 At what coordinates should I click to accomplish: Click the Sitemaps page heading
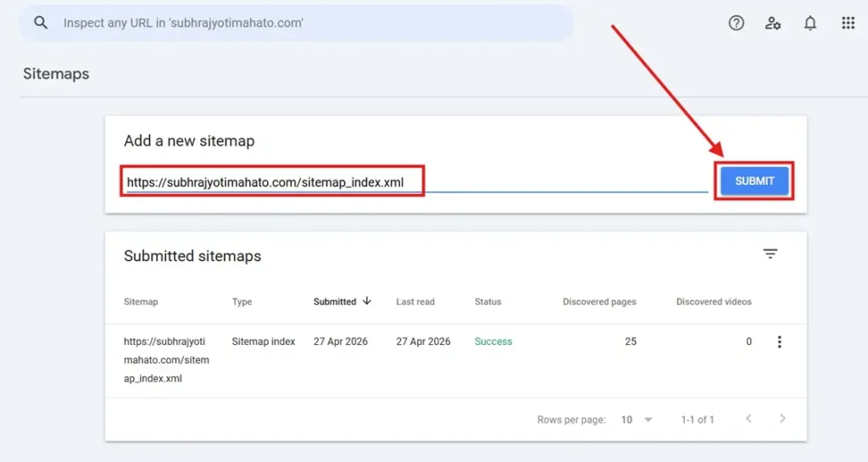[x=56, y=74]
